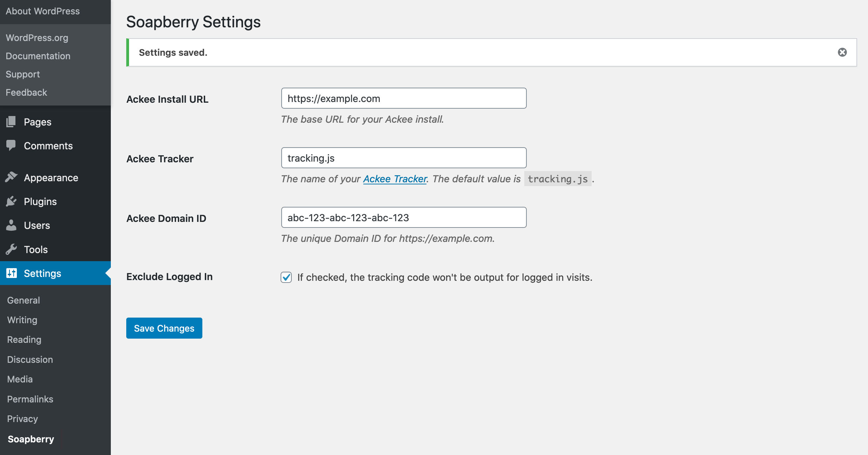The height and width of the screenshot is (455, 868).
Task: Enable tracking for logged in visits
Action: (286, 277)
